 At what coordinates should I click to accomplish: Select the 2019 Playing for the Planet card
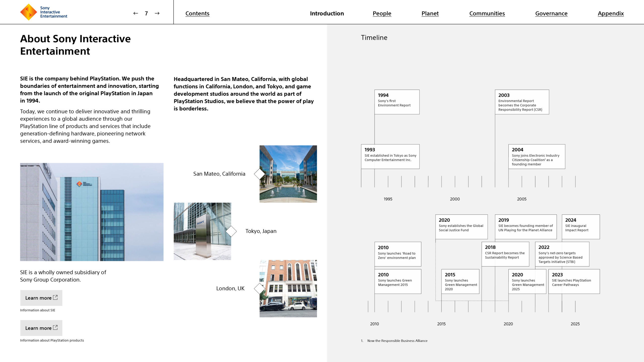pyautogui.click(x=526, y=227)
